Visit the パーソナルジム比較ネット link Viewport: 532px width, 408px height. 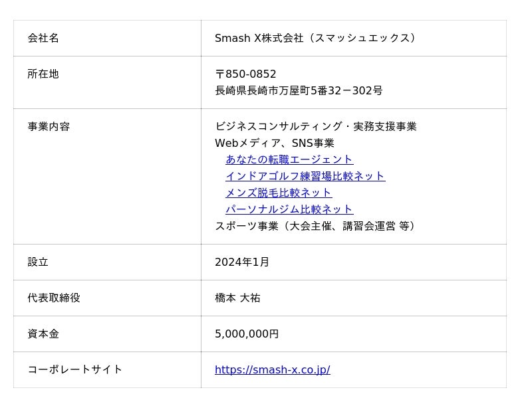point(289,209)
